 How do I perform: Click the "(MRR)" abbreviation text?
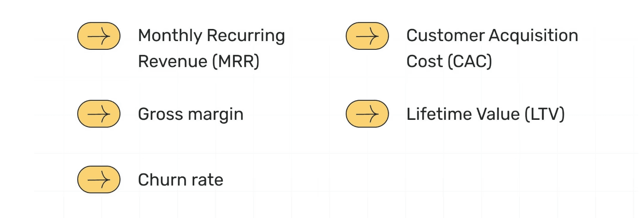coord(236,62)
